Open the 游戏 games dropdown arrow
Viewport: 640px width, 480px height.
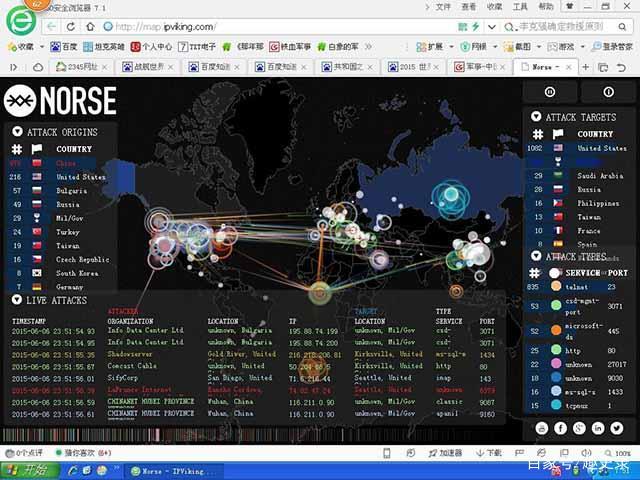tap(582, 47)
